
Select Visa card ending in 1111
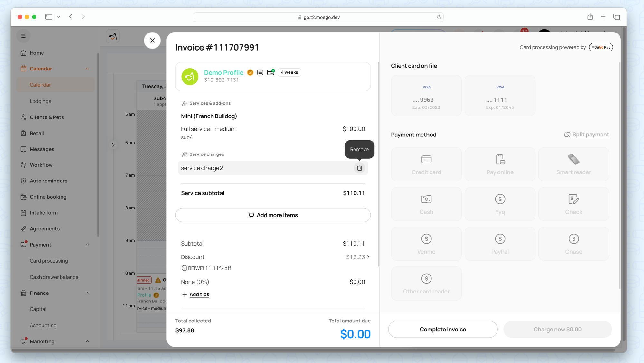(x=500, y=96)
